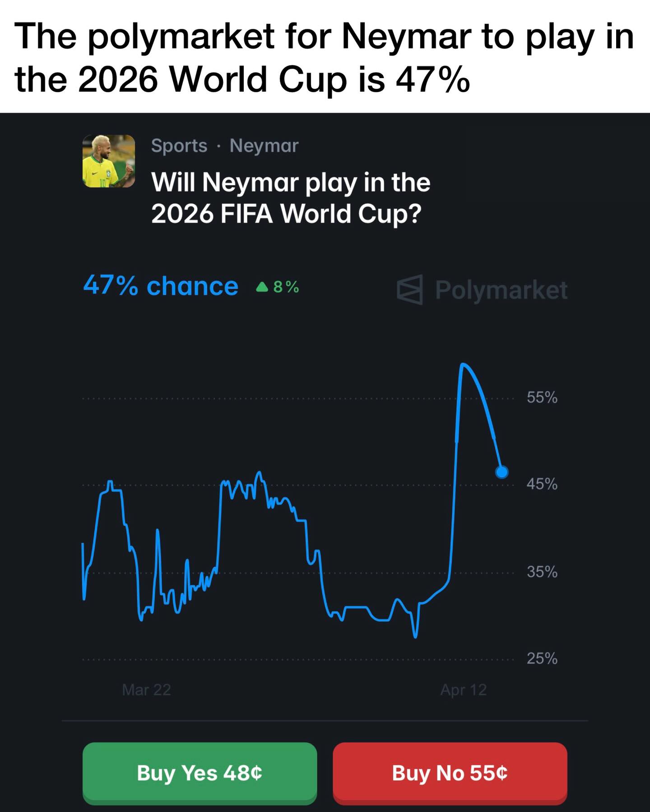The height and width of the screenshot is (812, 650).
Task: Click the chart line's highest peak
Action: click(x=463, y=364)
